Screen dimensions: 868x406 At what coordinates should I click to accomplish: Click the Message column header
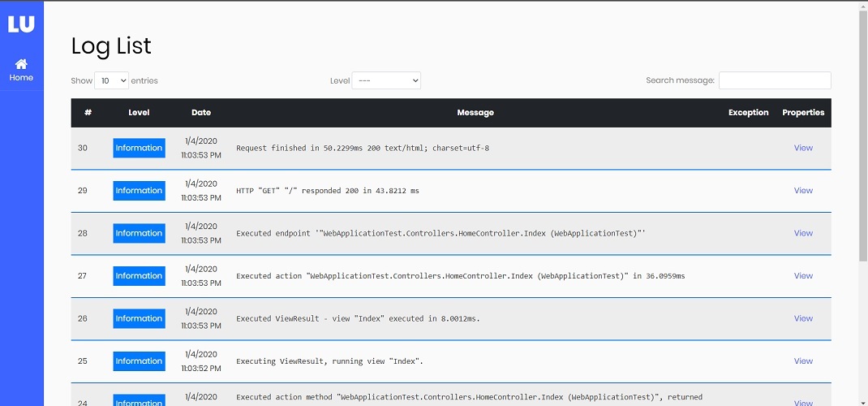click(475, 112)
